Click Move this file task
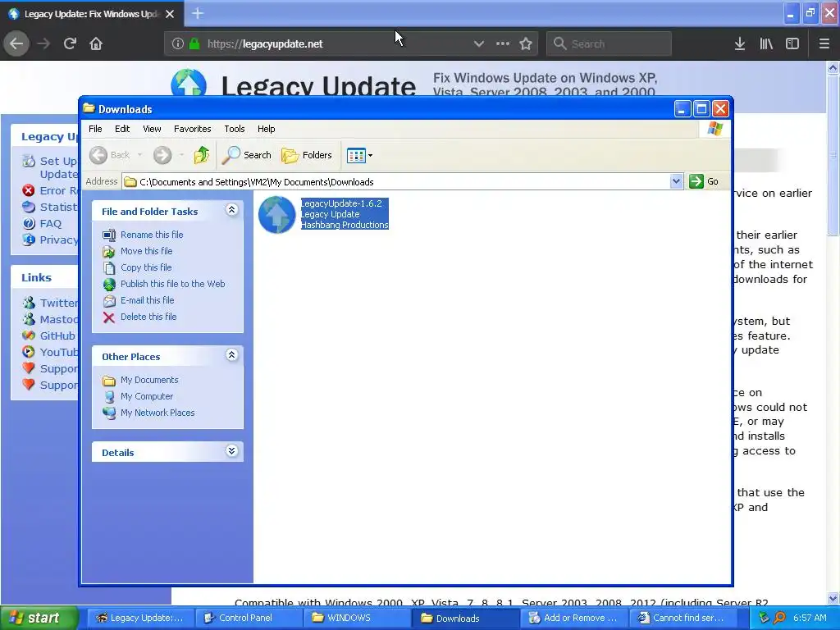Viewport: 840px width, 630px height. [146, 251]
